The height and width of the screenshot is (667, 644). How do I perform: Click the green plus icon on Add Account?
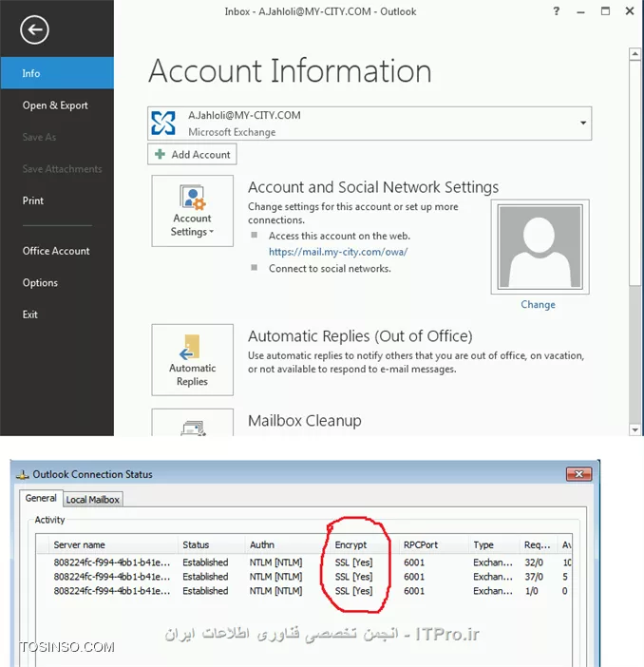click(x=160, y=154)
